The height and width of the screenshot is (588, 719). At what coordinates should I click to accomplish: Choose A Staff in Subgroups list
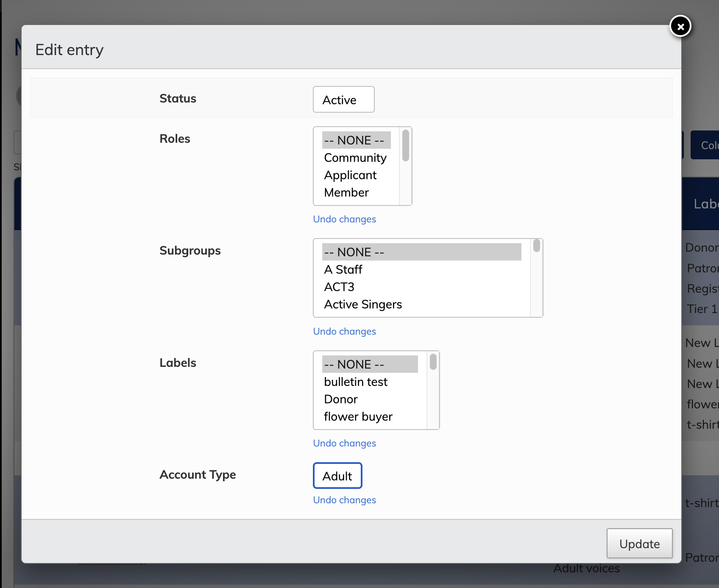click(x=343, y=269)
